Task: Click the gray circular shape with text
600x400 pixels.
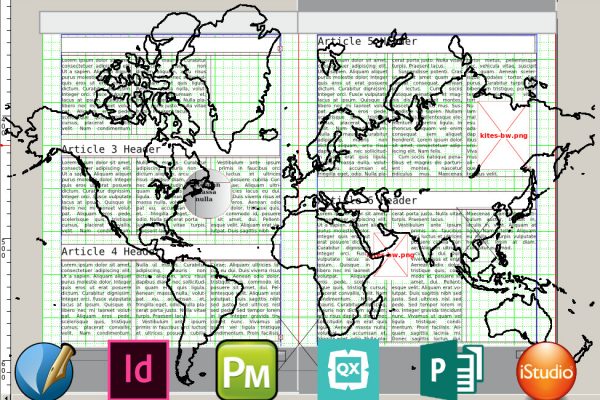Action: (x=207, y=194)
